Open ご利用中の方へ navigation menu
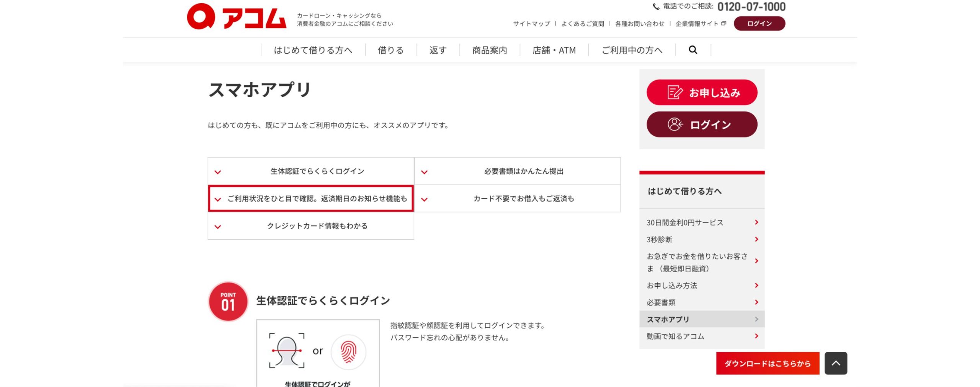Screen dimensions: 980x387 pyautogui.click(x=632, y=50)
